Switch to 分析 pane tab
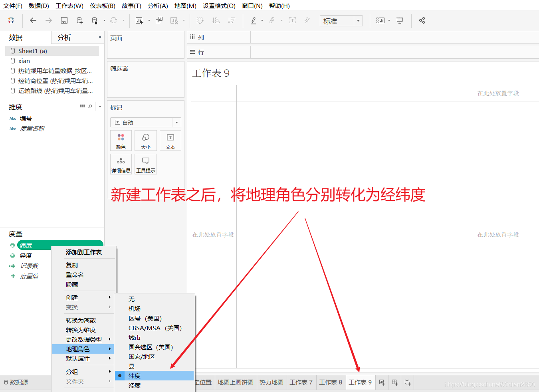Screen dimensions: 539x392 [x=64, y=38]
